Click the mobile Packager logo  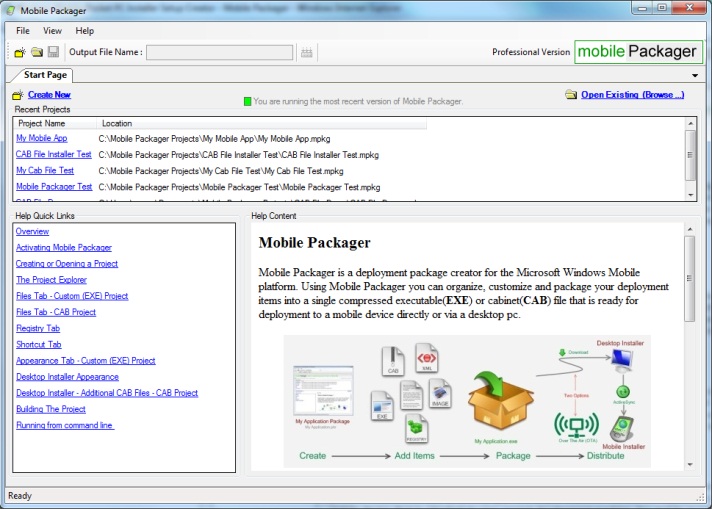(638, 52)
